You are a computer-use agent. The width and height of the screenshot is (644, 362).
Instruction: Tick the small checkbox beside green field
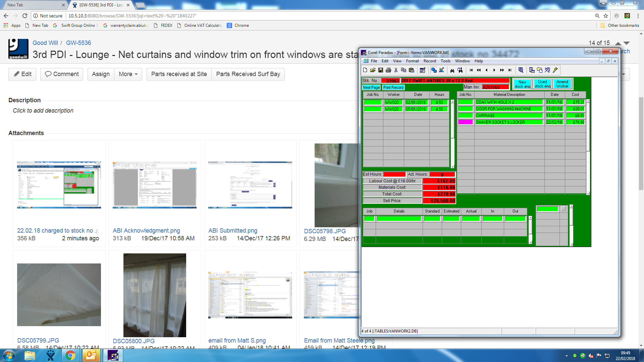563,209
